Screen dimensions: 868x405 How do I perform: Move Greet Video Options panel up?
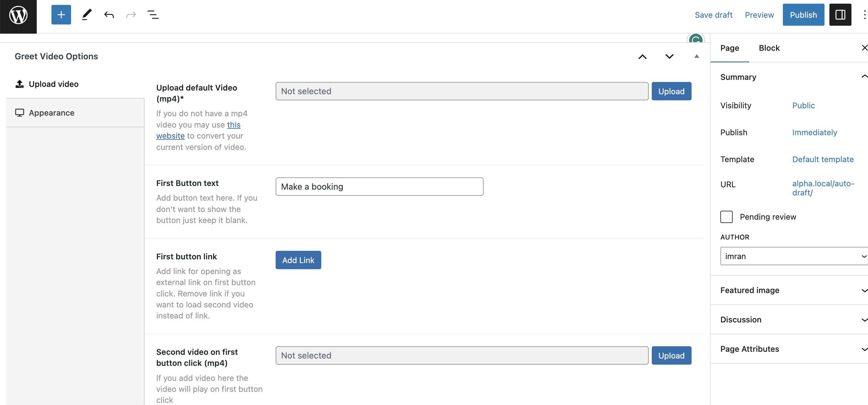point(642,57)
